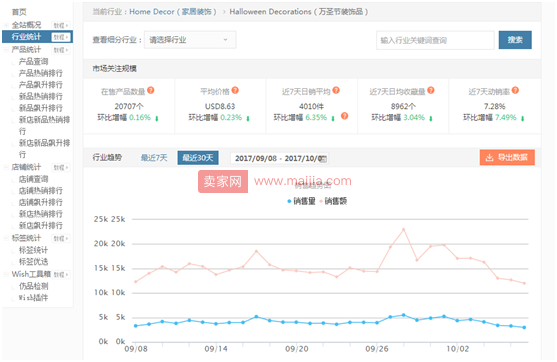This screenshot has width=557, height=362.
Task: Open 教程 button beside 标签统计
Action: (61, 238)
